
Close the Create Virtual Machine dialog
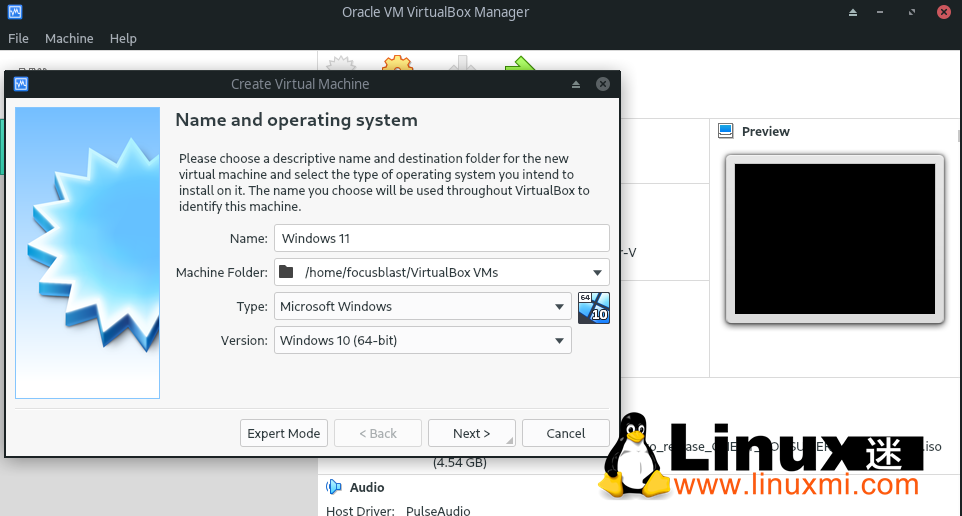(x=603, y=84)
